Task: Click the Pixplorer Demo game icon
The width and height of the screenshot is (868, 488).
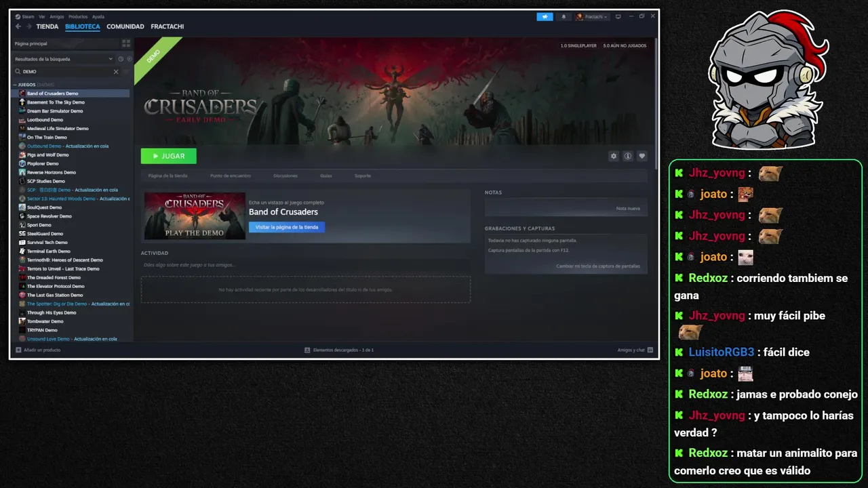Action: click(22, 164)
